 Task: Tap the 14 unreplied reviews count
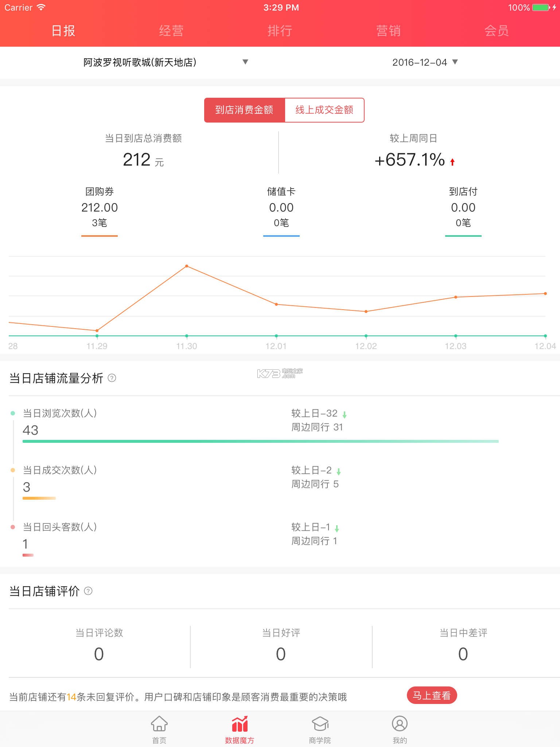click(x=71, y=697)
